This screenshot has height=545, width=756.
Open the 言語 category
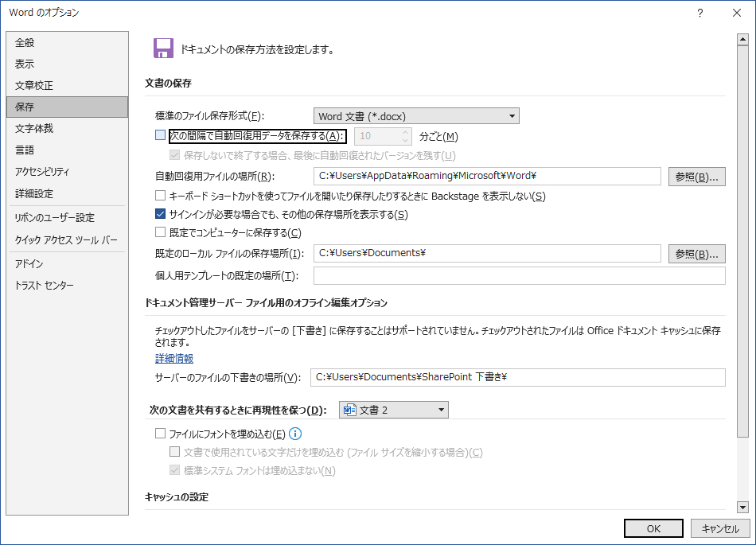pos(68,150)
